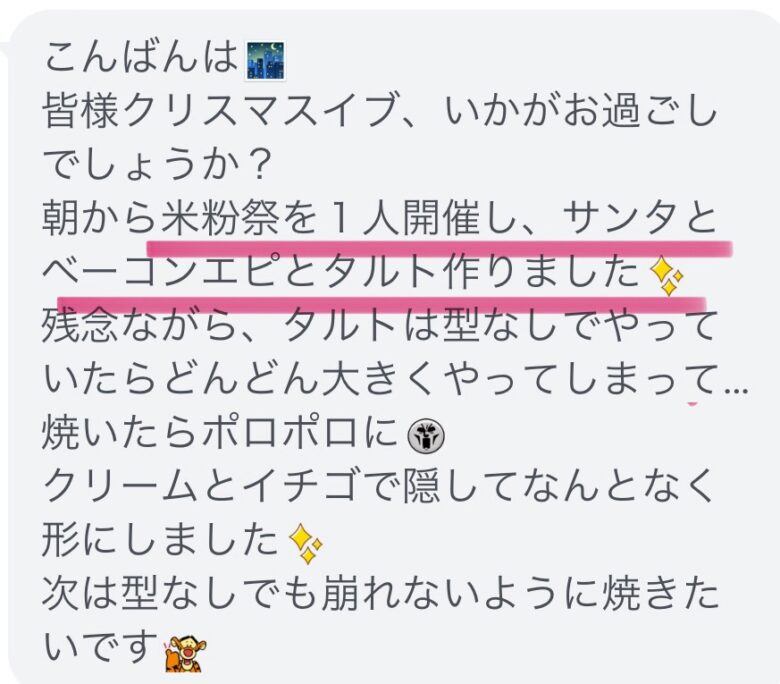Click the text でしょうか？

point(156,164)
